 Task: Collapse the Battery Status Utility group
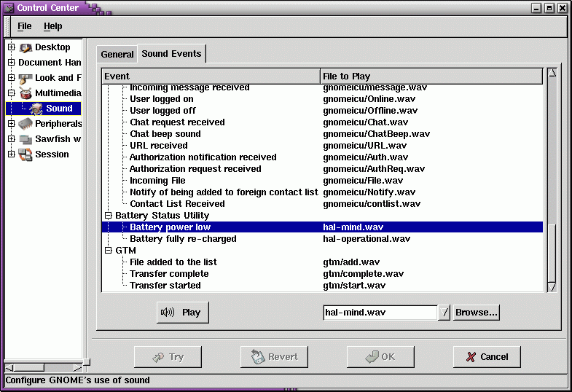click(109, 216)
